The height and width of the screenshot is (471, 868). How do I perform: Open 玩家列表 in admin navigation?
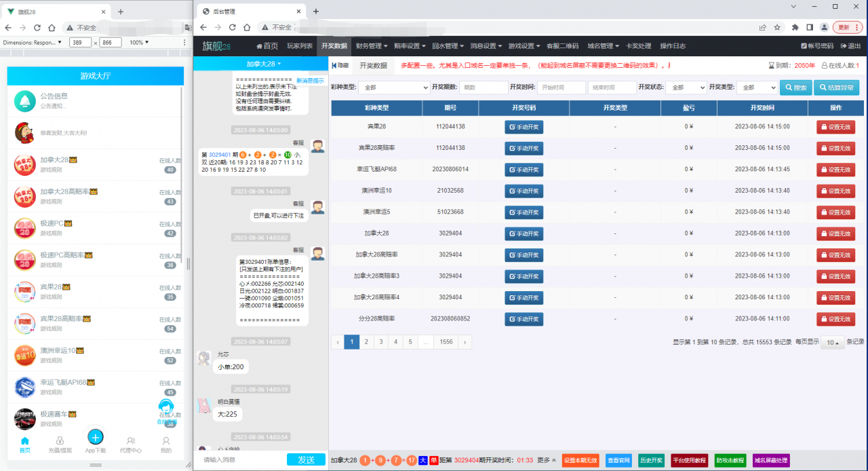point(300,46)
